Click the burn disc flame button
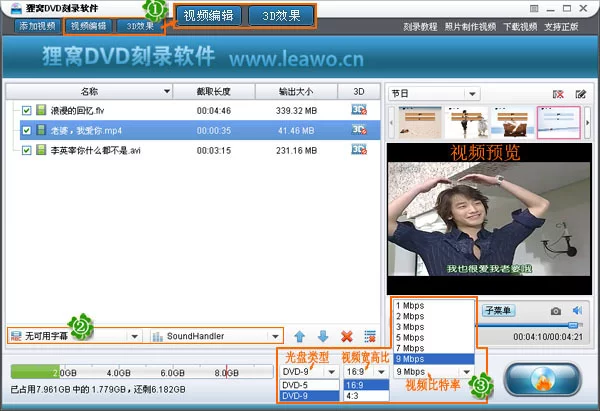Image resolution: width=600 pixels, height=411 pixels. coord(542,379)
